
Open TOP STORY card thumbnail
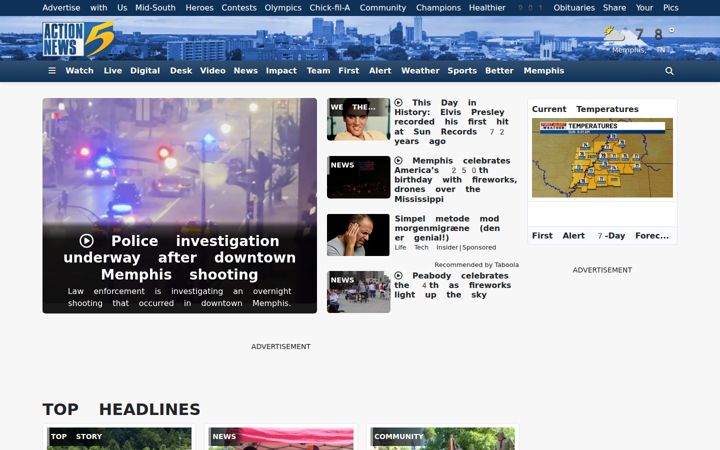click(119, 439)
